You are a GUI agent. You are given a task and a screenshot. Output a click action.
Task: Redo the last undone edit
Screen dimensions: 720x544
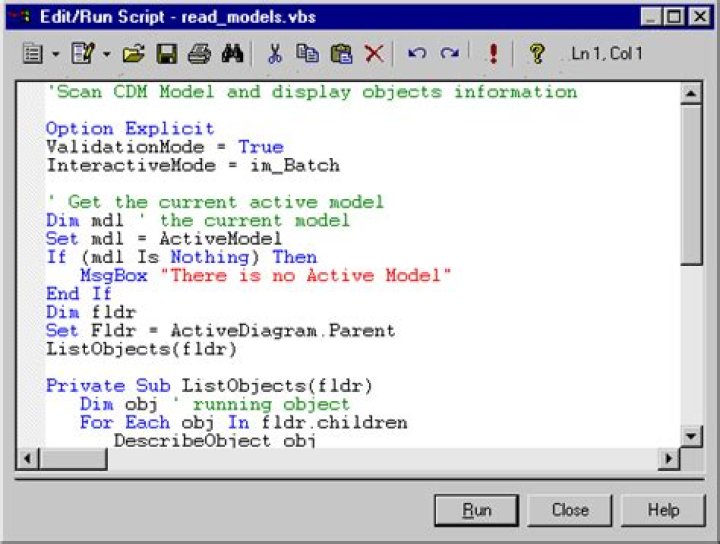(449, 53)
